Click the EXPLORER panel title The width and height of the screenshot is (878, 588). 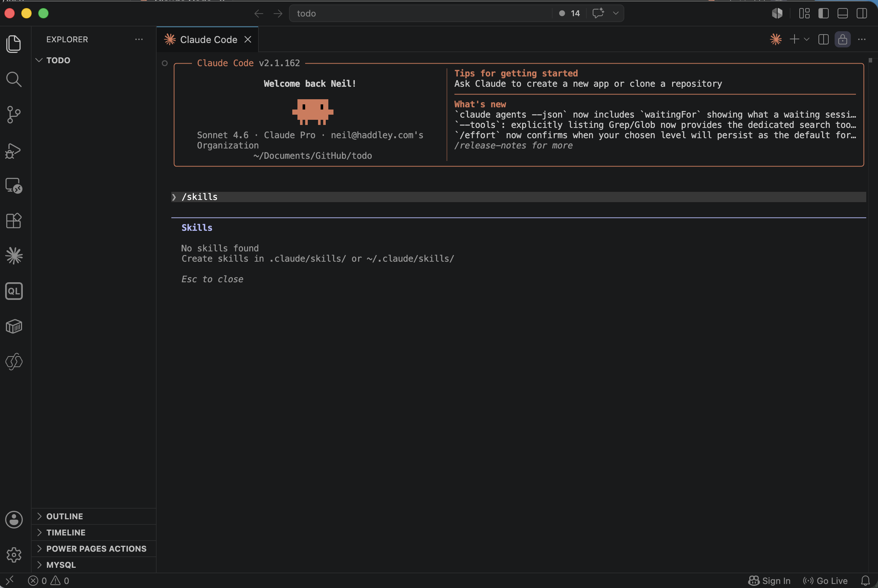[x=67, y=39]
